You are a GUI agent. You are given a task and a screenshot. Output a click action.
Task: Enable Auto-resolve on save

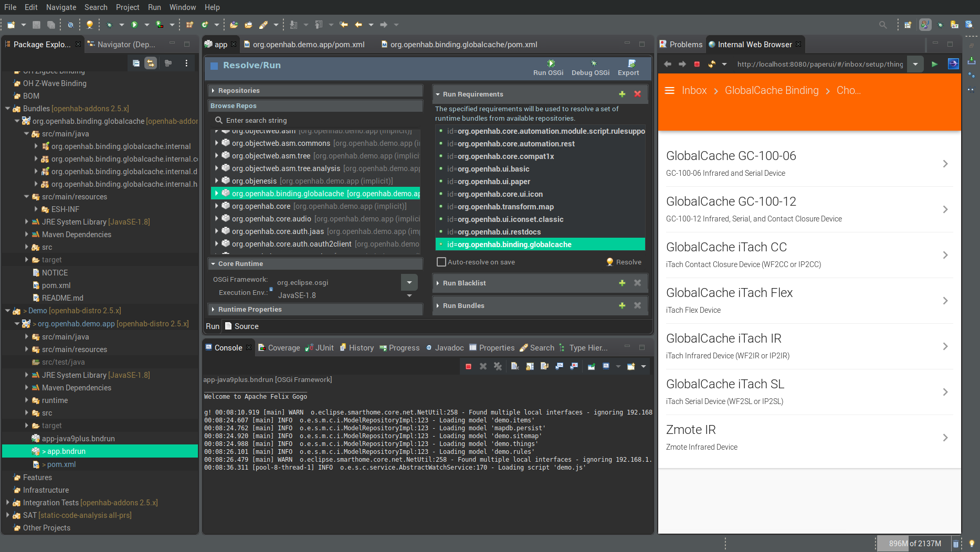point(441,262)
